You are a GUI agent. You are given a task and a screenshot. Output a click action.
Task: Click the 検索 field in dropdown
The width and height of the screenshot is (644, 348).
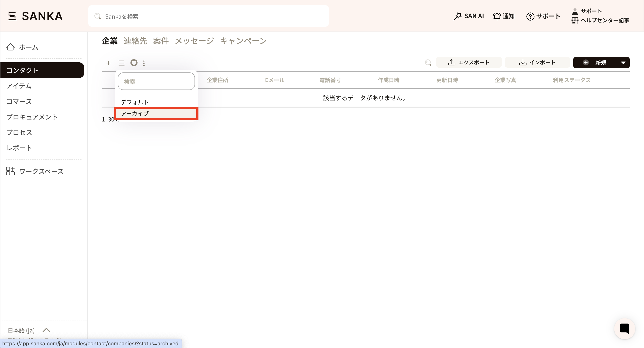[x=156, y=81]
